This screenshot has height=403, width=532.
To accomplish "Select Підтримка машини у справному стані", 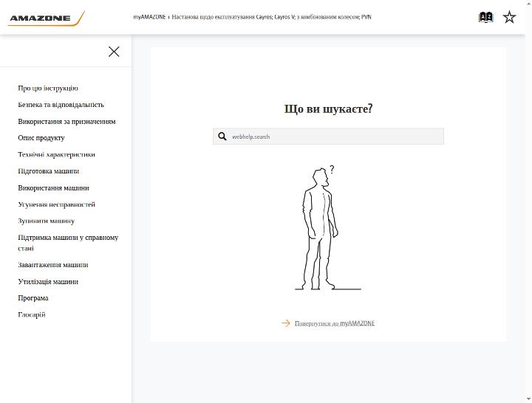I will [x=68, y=243].
